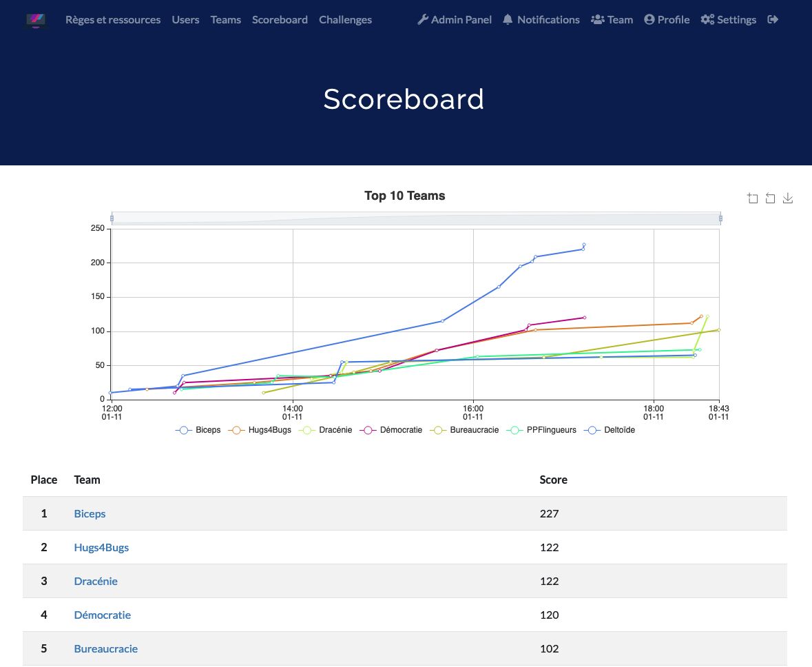The width and height of the screenshot is (812, 667).
Task: Click the logout icon
Action: pyautogui.click(x=773, y=20)
